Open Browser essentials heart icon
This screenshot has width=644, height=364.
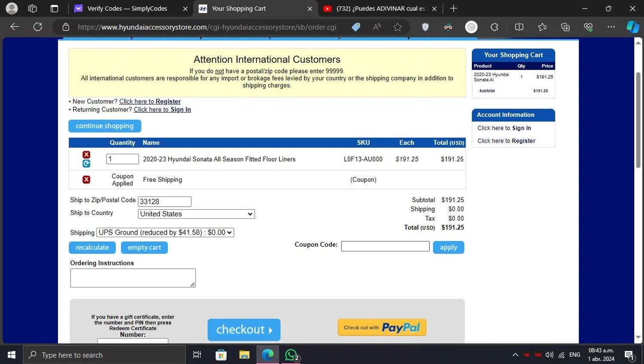[x=588, y=27]
